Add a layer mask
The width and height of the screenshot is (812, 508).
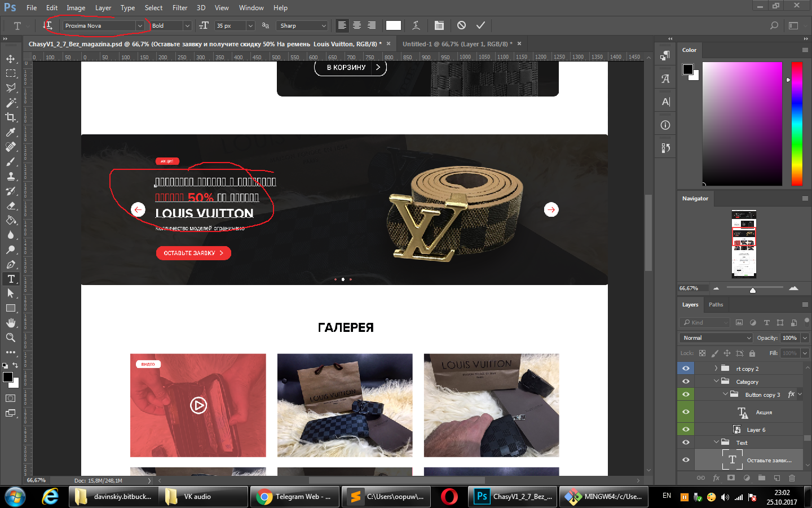tap(731, 478)
